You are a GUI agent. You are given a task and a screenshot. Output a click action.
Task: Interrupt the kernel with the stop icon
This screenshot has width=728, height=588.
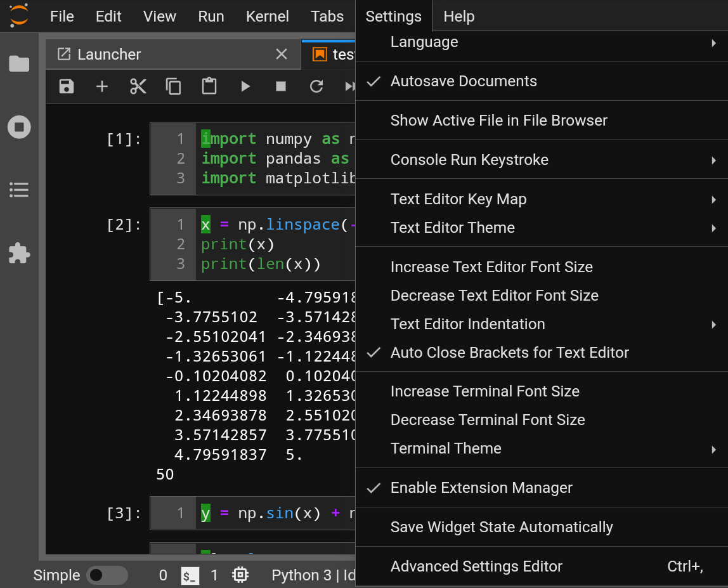[x=280, y=86]
